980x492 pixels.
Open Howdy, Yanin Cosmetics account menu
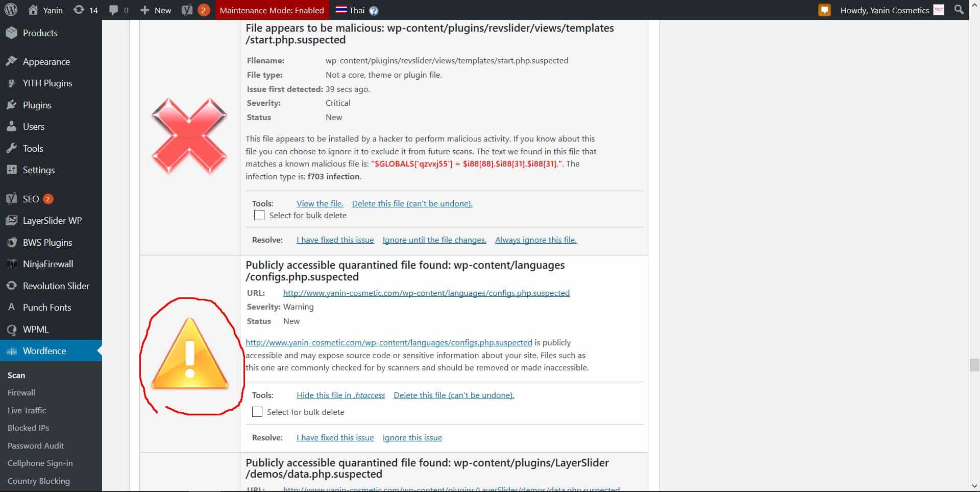coord(885,10)
